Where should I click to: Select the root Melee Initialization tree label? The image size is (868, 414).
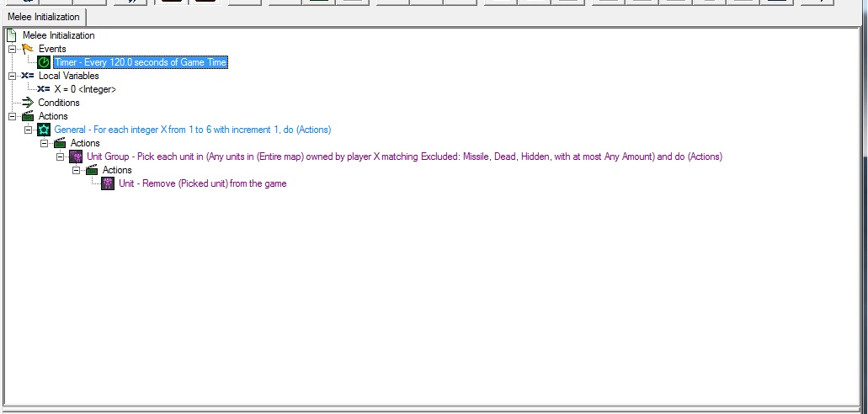click(x=59, y=35)
